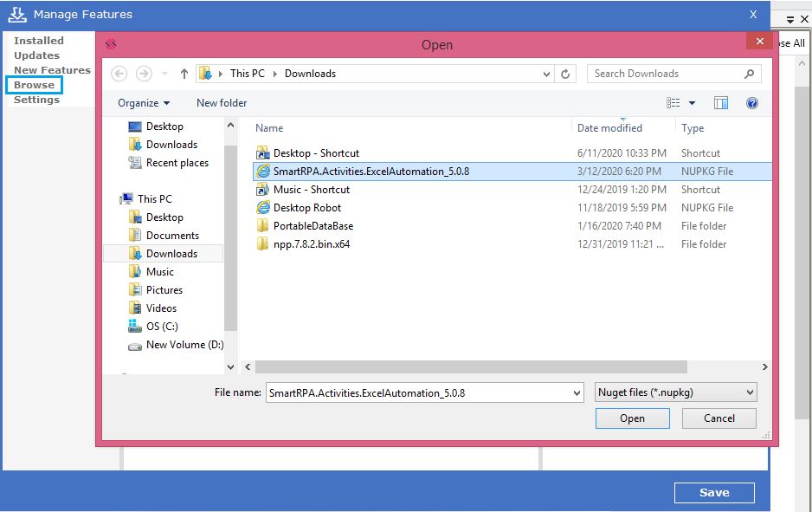Click the Open button
Viewport: 812px width, 512px height.
pos(632,418)
